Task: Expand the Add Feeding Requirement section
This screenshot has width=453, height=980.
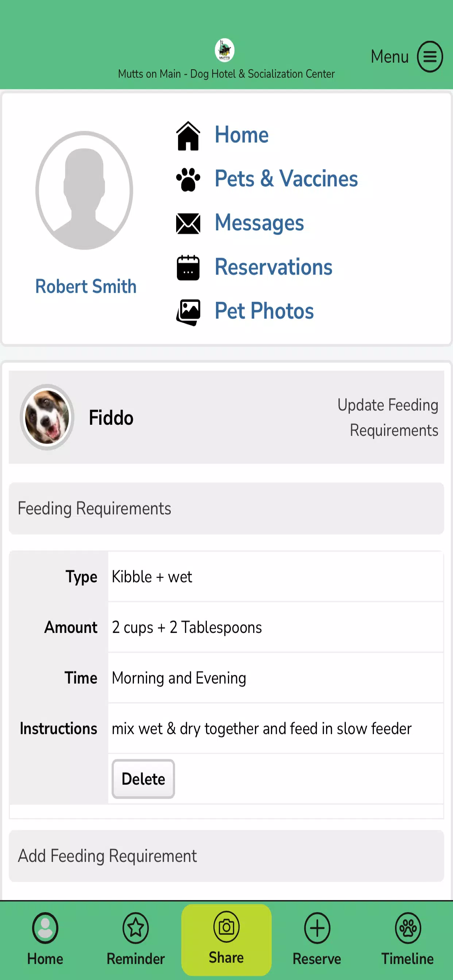Action: (226, 856)
